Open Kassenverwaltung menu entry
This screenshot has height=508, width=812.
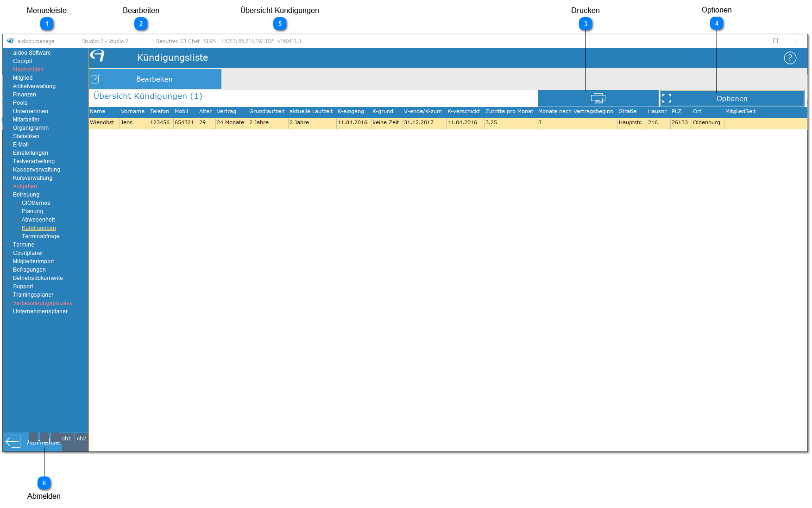point(37,170)
